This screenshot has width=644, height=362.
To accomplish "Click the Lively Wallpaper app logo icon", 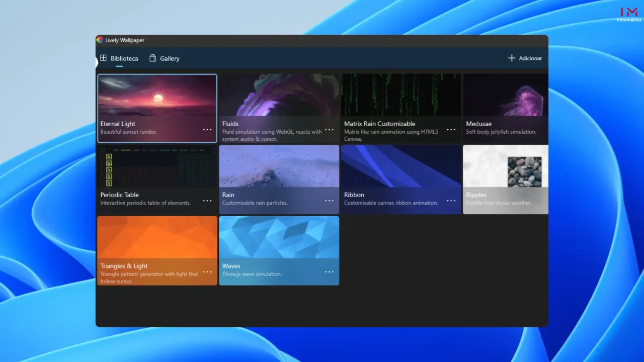I will click(x=100, y=40).
